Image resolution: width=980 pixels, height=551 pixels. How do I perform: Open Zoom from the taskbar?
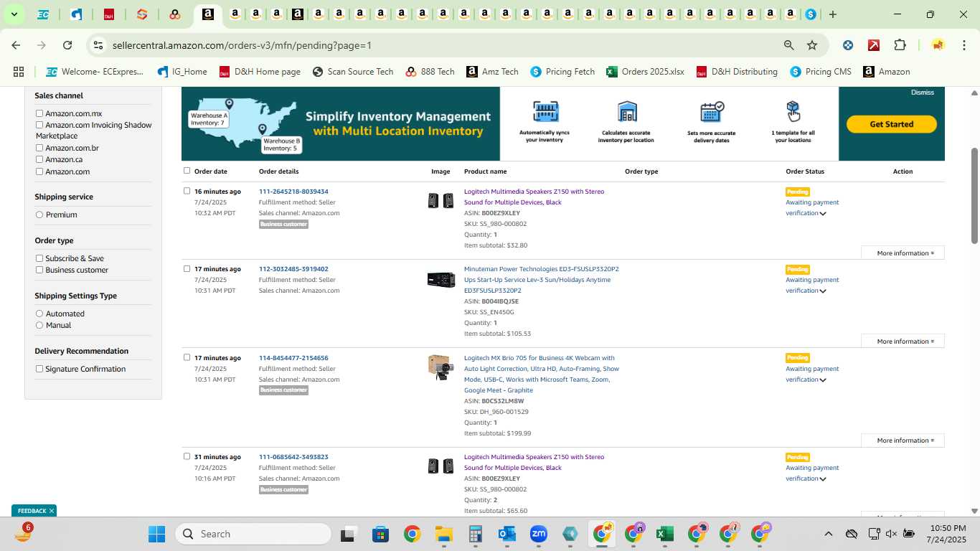coord(539,534)
